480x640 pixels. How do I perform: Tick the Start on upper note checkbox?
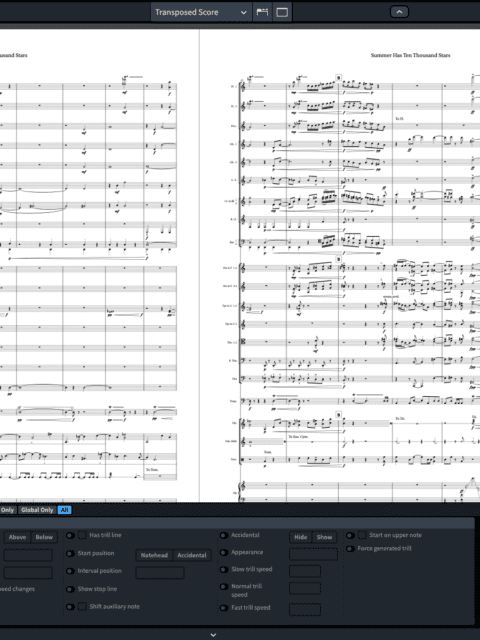[x=362, y=535]
